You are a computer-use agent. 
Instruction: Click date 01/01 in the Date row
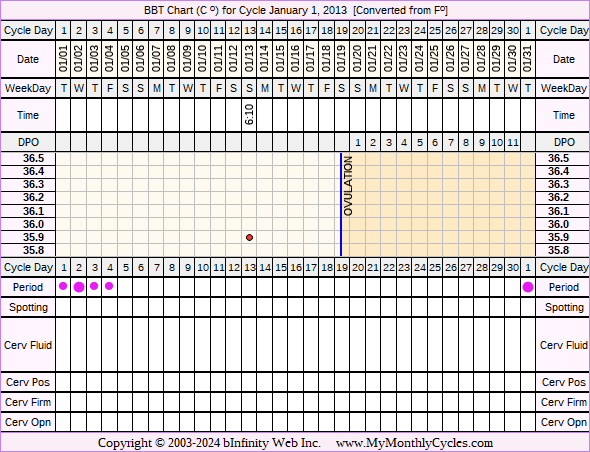(x=63, y=59)
